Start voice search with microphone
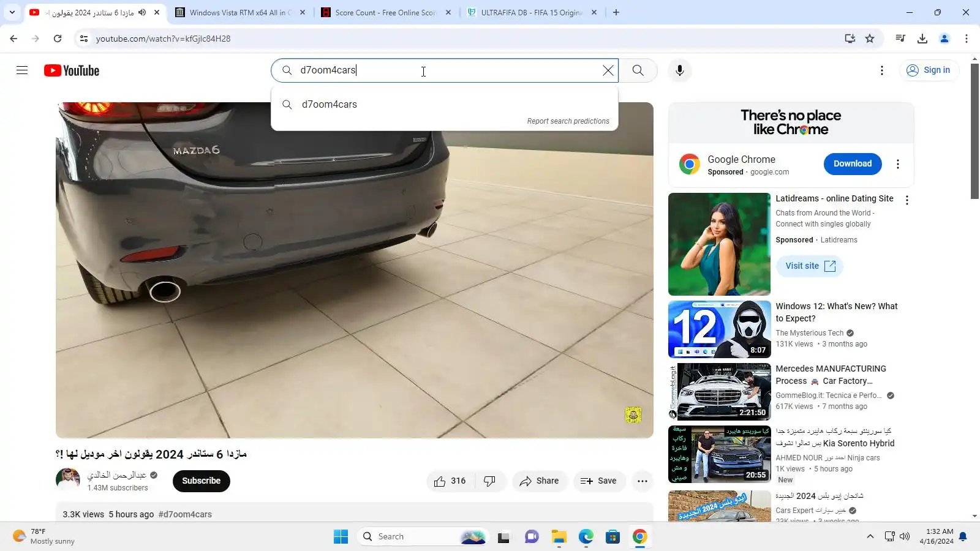This screenshot has height=551, width=980. [x=679, y=70]
